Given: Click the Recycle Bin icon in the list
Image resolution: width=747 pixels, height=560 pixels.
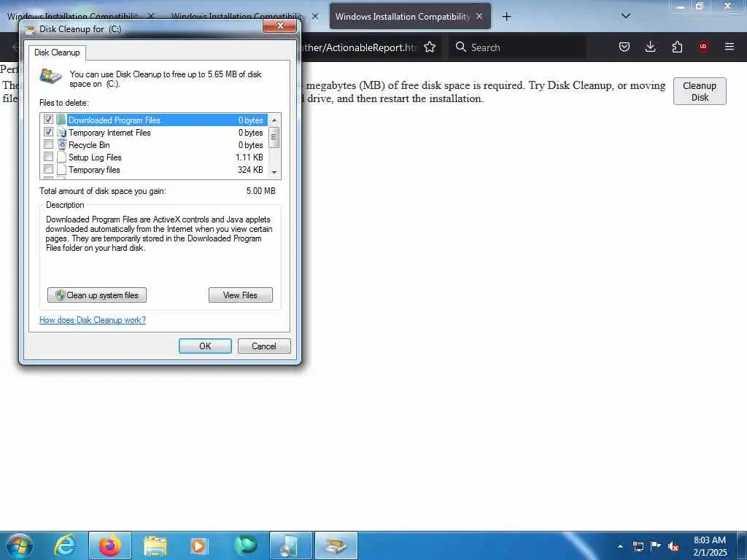Looking at the screenshot, I should [61, 144].
